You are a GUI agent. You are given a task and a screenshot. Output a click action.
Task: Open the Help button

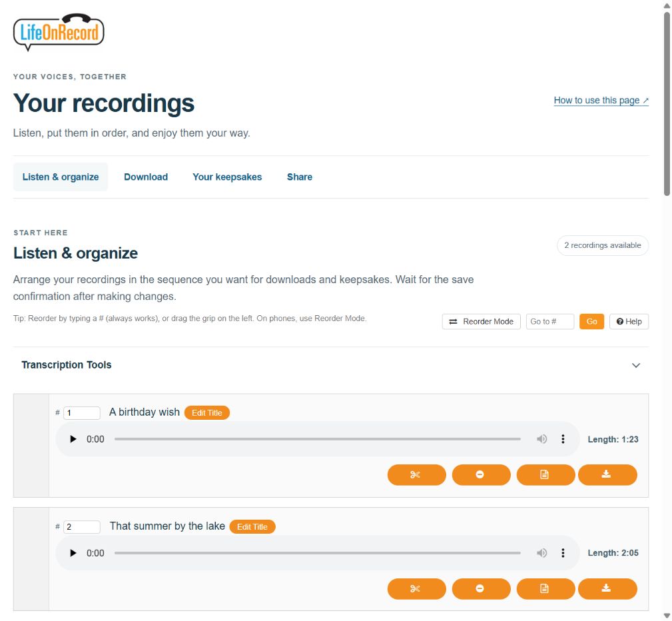click(629, 322)
